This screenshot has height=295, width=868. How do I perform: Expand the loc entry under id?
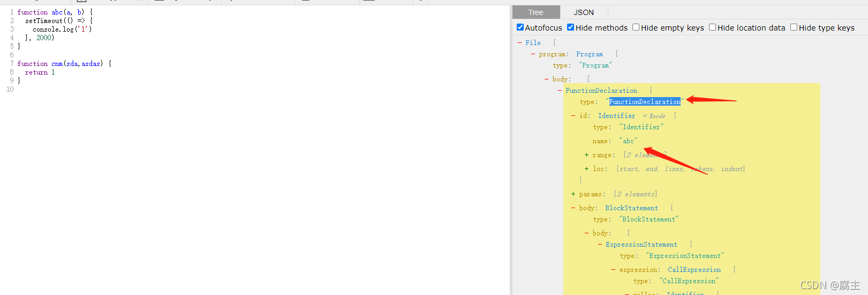click(586, 169)
